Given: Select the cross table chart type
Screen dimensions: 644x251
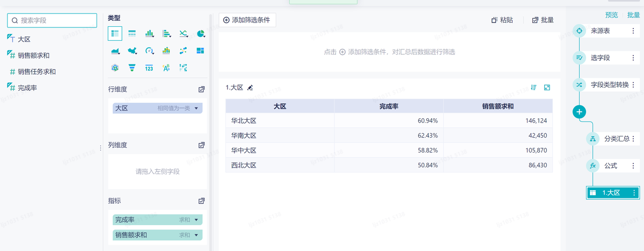Looking at the screenshot, I should [115, 34].
